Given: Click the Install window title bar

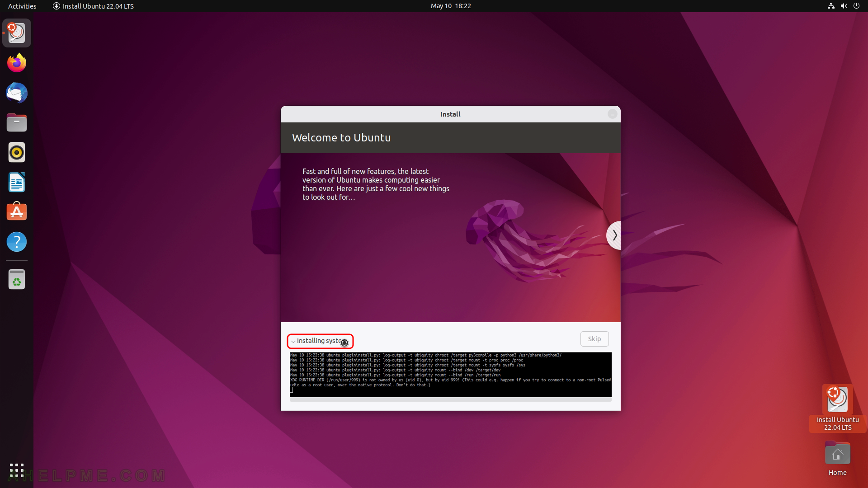Looking at the screenshot, I should 450,114.
